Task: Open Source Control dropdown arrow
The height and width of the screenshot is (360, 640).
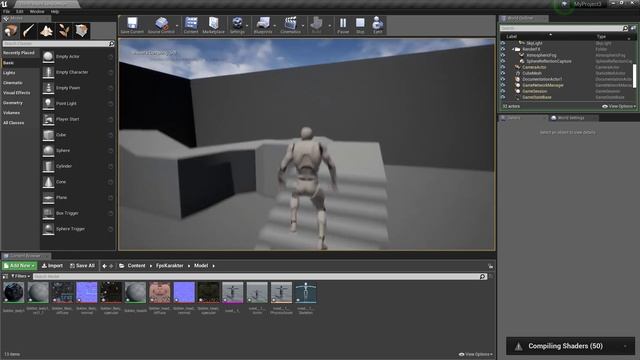Action: point(177,26)
